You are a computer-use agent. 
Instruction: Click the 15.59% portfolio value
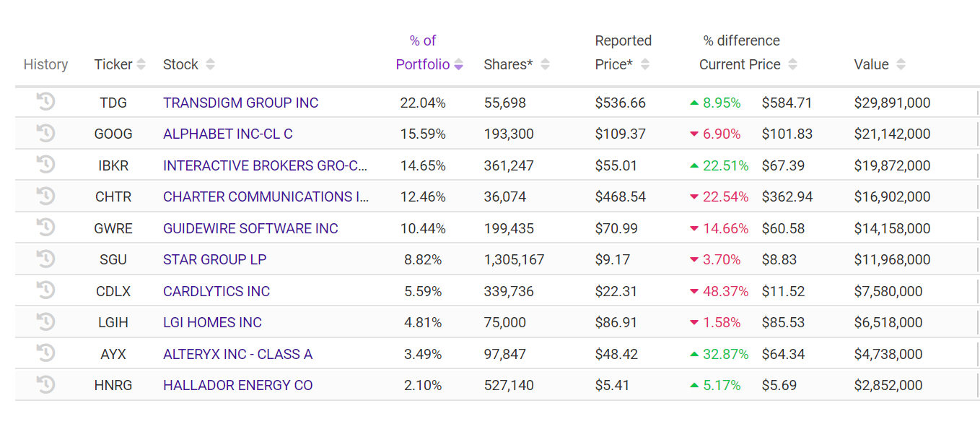coord(423,134)
